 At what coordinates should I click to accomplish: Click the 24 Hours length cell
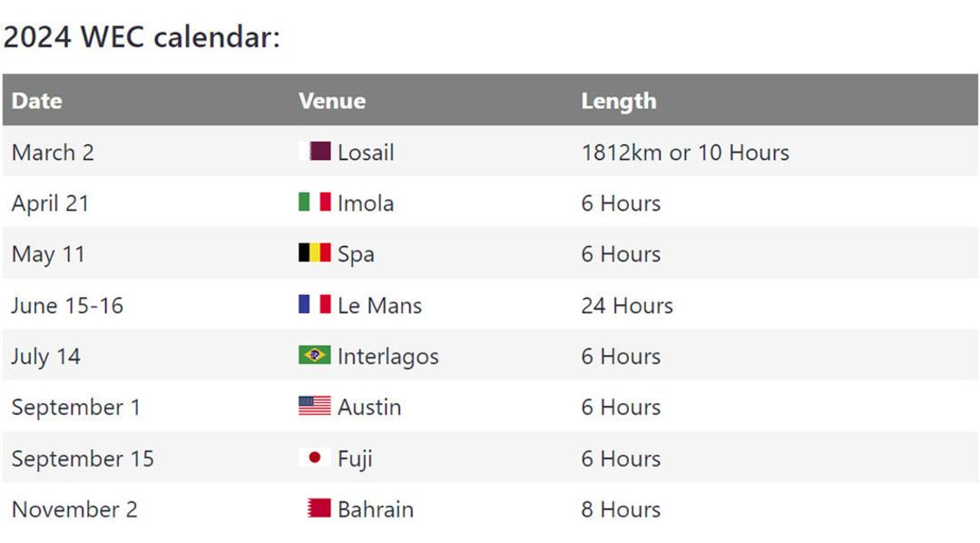(x=627, y=305)
